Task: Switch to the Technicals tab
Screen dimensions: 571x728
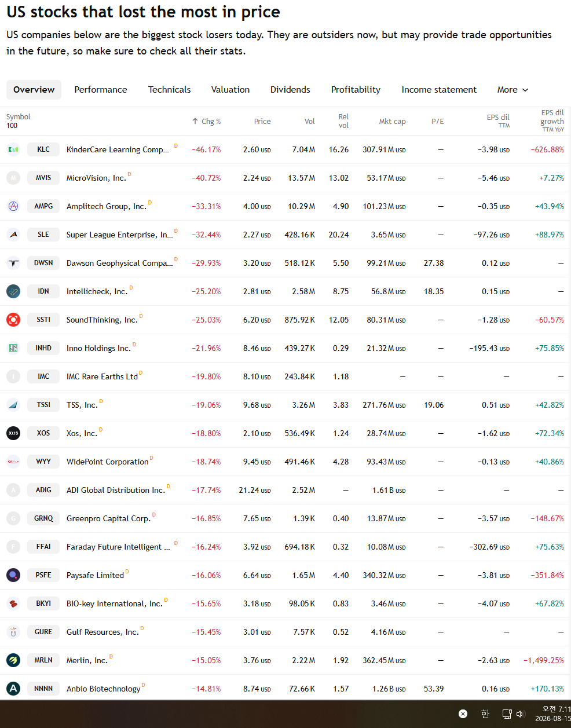Action: click(169, 90)
